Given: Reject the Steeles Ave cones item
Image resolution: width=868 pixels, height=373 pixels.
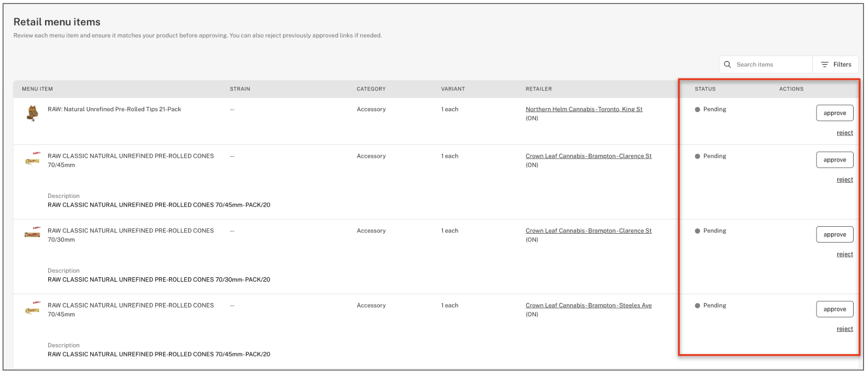Looking at the screenshot, I should 845,329.
